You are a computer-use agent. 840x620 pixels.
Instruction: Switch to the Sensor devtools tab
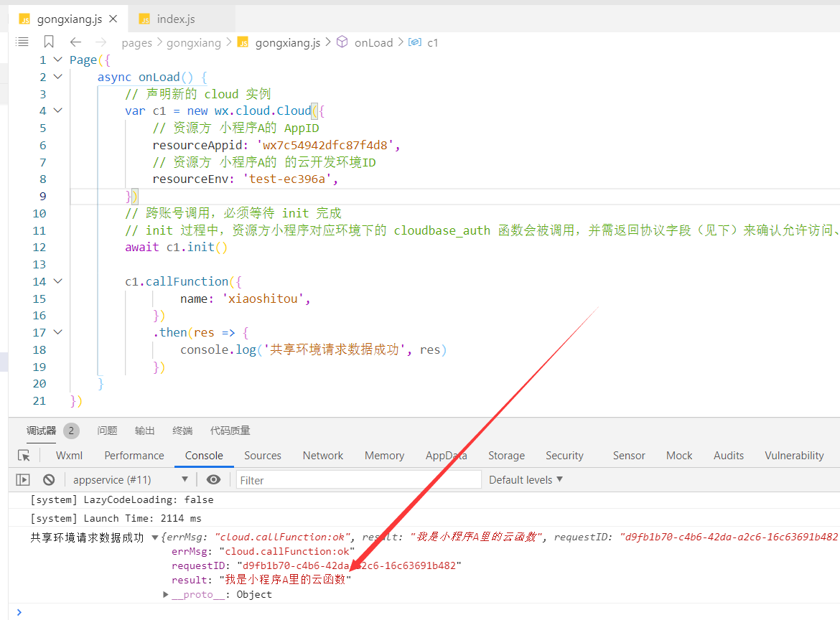point(629,456)
